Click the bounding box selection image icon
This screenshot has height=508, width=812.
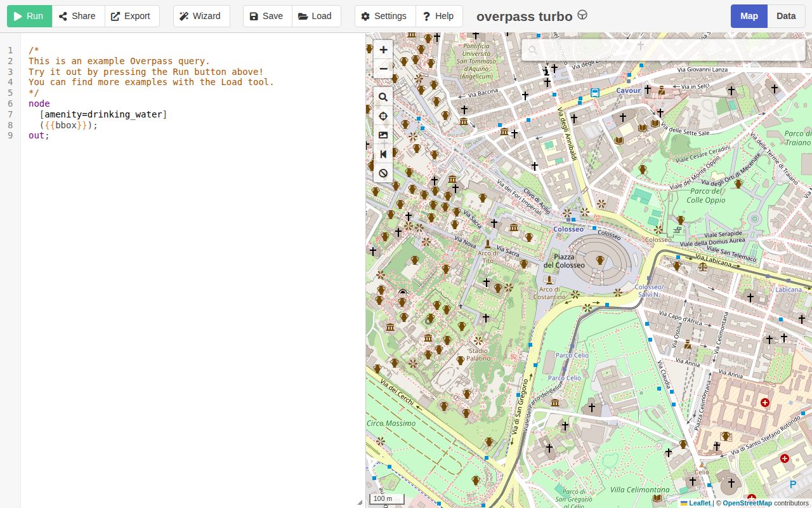coord(383,135)
